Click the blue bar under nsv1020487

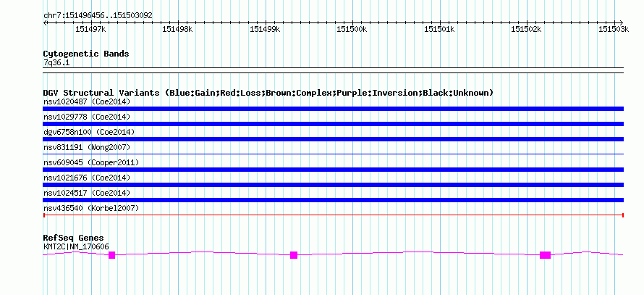pyautogui.click(x=333, y=109)
